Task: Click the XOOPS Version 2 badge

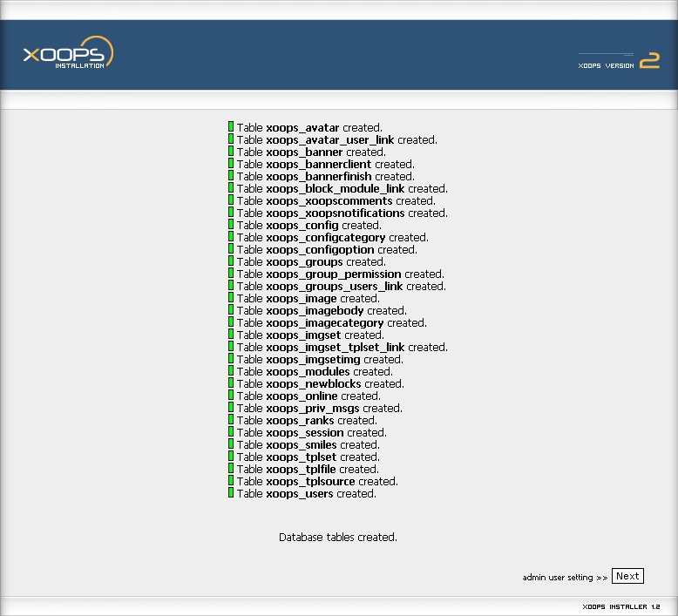Action: coord(619,61)
